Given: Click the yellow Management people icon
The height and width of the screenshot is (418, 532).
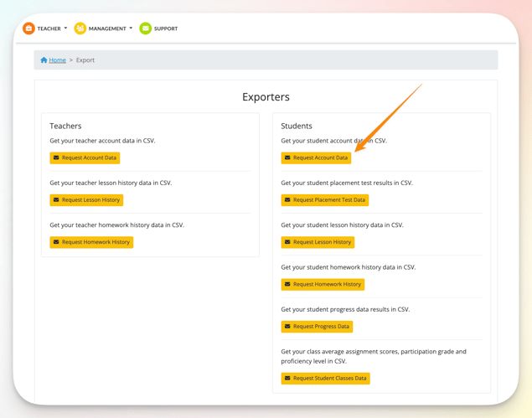Looking at the screenshot, I should pyautogui.click(x=80, y=28).
